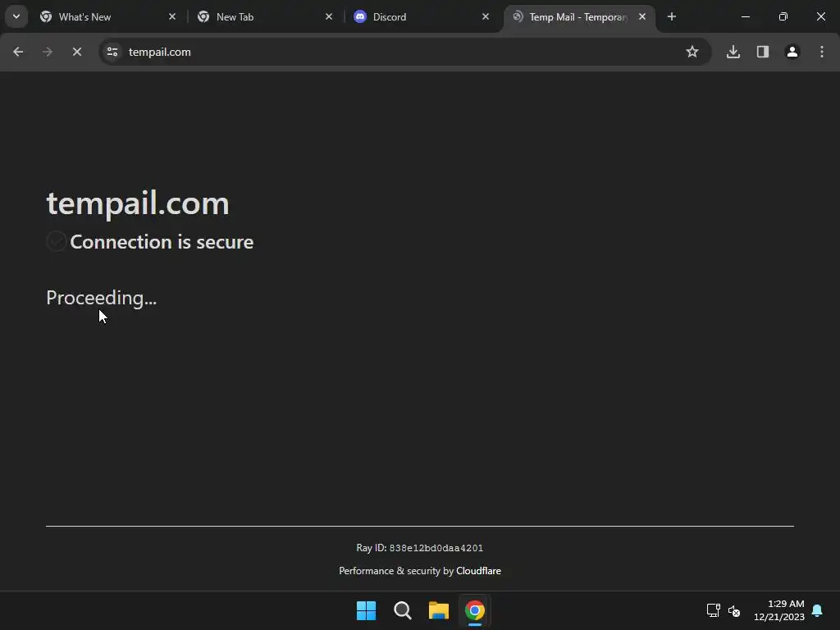This screenshot has width=840, height=630.
Task: Close the Temp Mail tab
Action: 642,16
